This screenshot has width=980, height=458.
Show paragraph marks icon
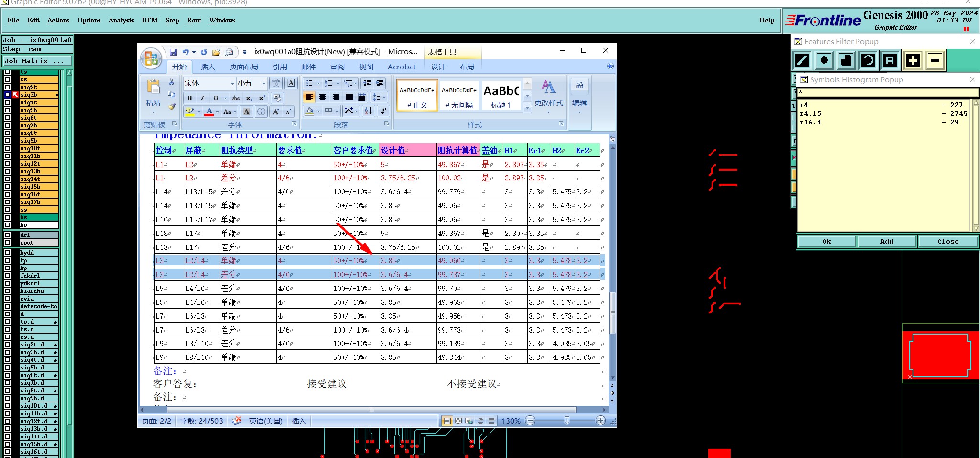(383, 111)
